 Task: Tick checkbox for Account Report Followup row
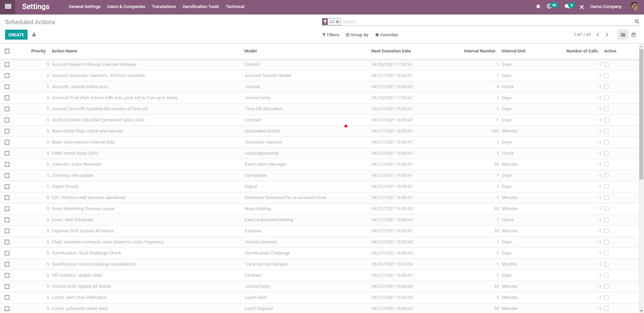(7, 64)
